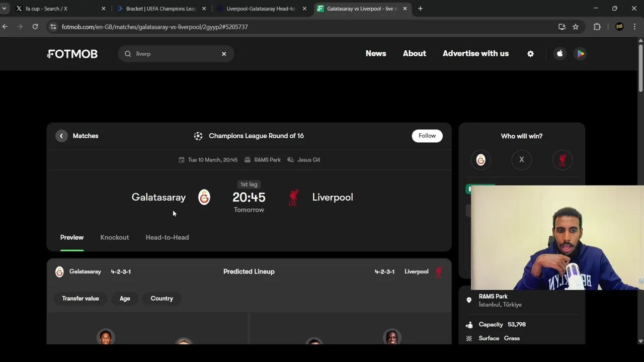Open the Champions League Round of 16 link

point(256,136)
